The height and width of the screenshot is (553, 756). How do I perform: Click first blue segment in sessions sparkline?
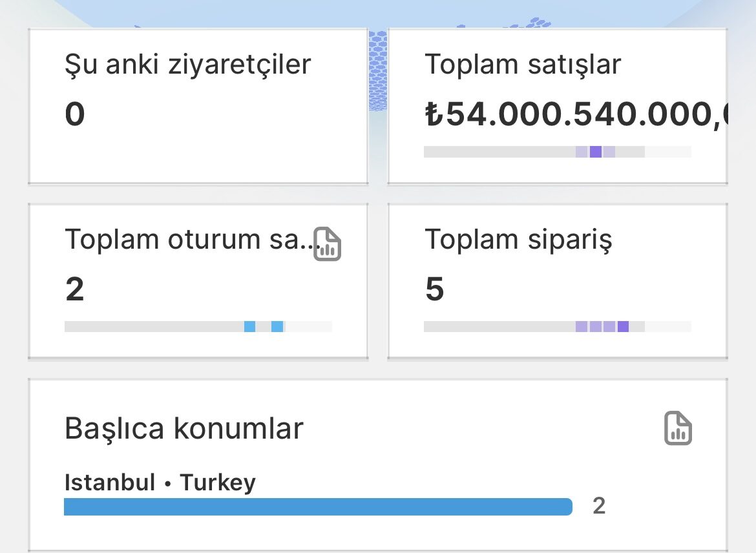tap(250, 326)
